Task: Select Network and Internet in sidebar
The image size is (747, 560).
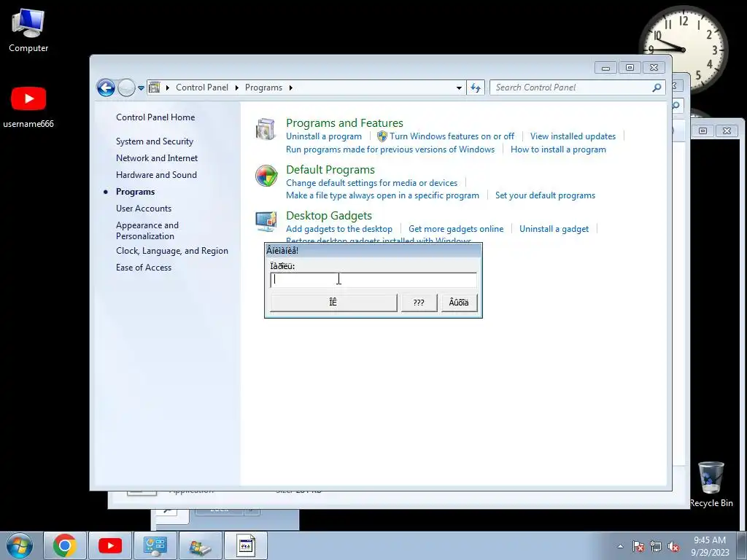Action: pyautogui.click(x=157, y=158)
